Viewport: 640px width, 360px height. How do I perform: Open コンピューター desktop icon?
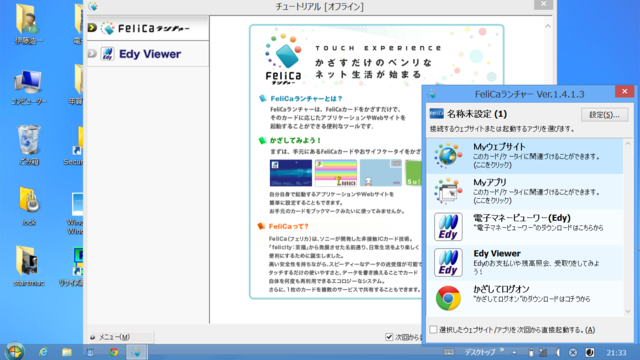pos(29,88)
